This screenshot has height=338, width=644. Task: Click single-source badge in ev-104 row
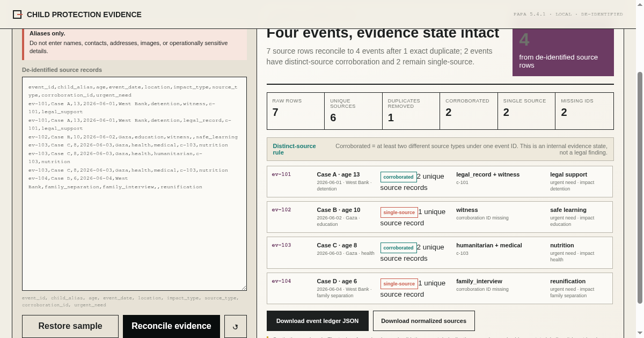coord(399,283)
